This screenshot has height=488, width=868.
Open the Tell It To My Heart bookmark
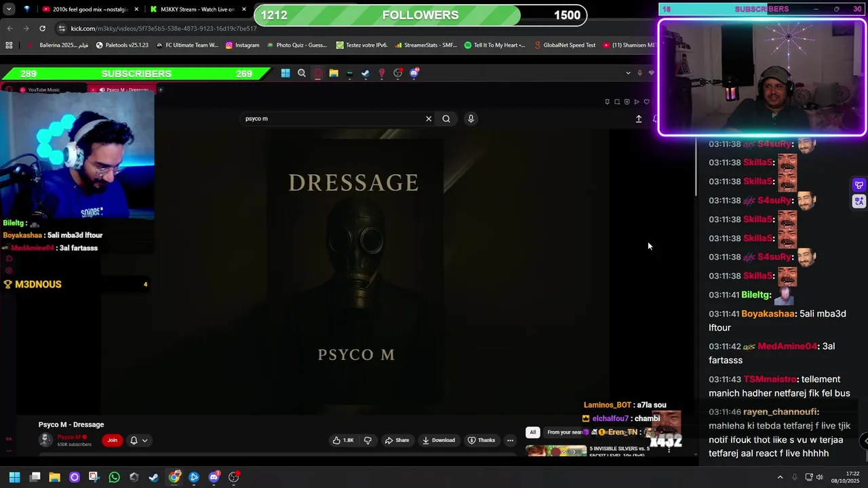point(494,45)
